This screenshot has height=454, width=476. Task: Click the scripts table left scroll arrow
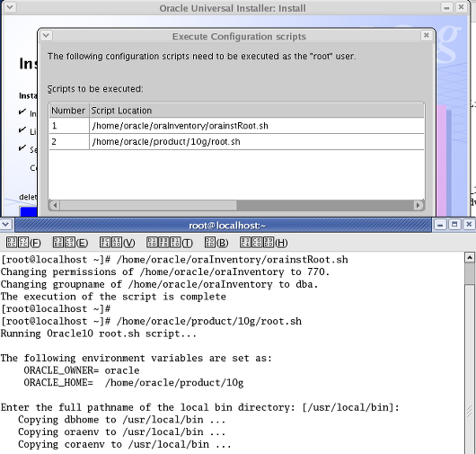tap(55, 205)
